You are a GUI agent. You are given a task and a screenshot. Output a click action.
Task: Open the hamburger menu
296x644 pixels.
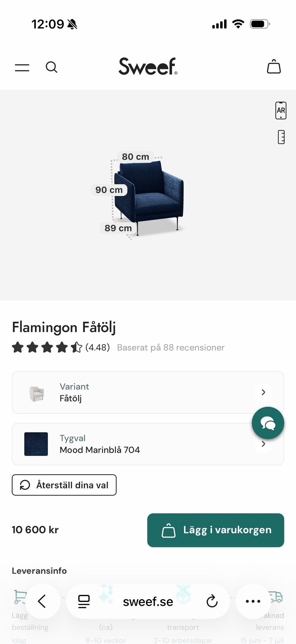point(22,68)
